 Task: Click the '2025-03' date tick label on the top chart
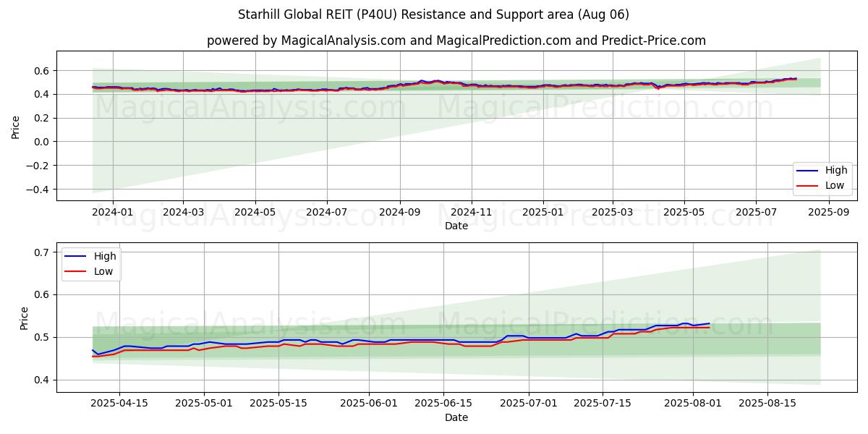[x=613, y=213]
